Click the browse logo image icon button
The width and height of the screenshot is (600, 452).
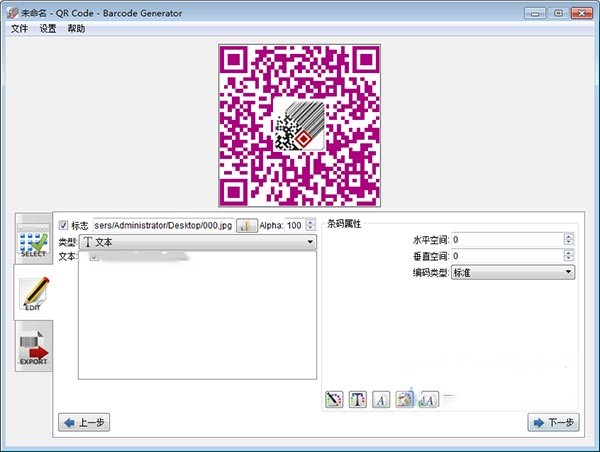(x=246, y=226)
